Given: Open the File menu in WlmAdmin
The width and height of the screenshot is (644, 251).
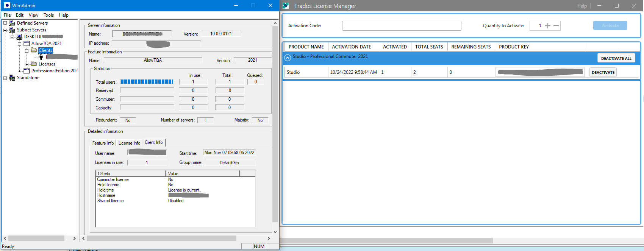Looking at the screenshot, I should [7, 15].
